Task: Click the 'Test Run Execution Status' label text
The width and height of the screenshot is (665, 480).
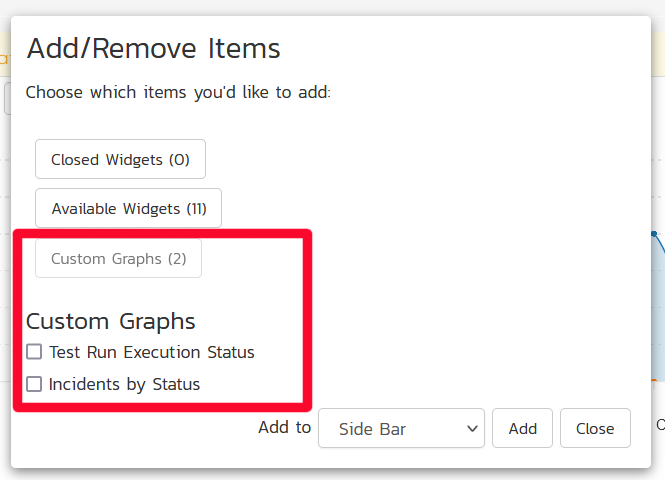Action: coord(151,352)
